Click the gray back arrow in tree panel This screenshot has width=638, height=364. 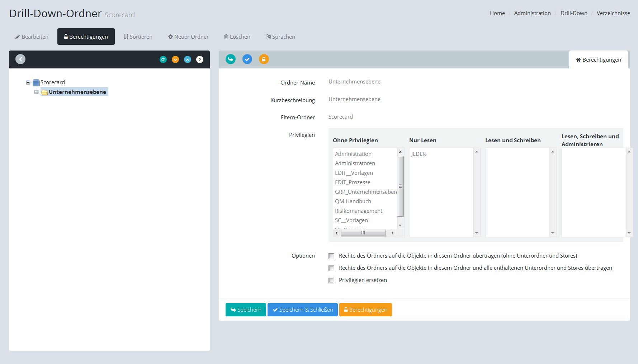click(x=20, y=59)
